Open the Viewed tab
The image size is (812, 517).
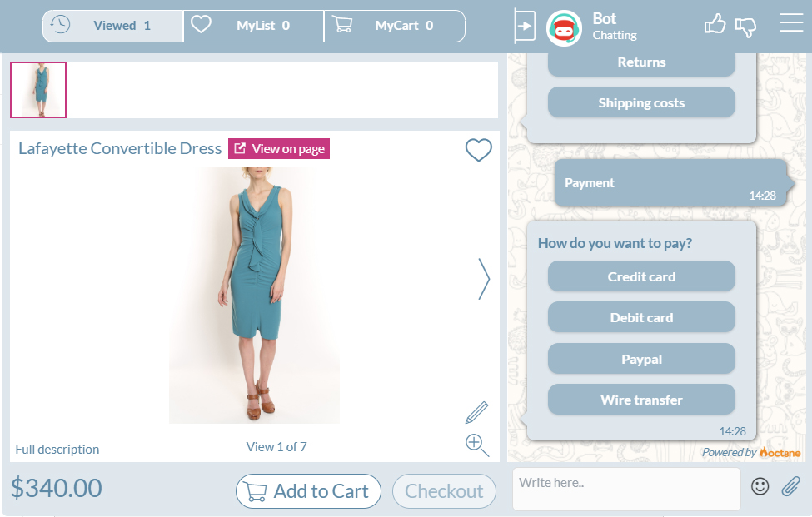113,26
